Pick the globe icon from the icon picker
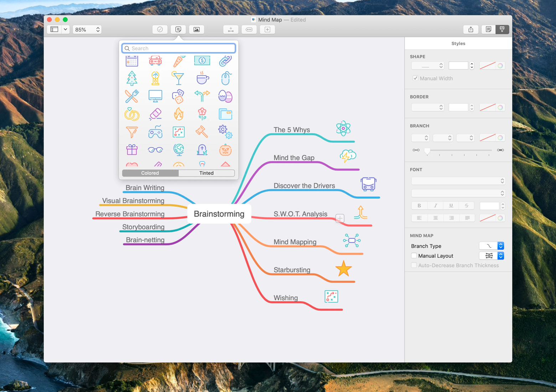Screen dimensions: 556x392 (179, 150)
